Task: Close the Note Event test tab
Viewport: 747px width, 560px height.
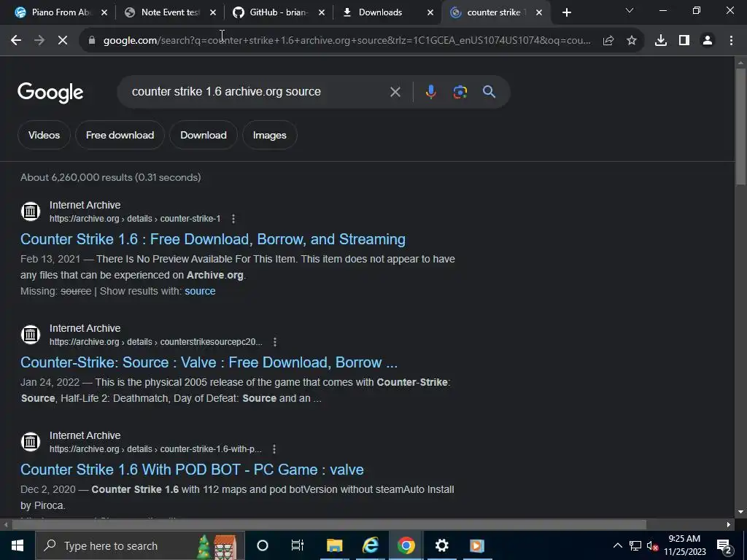Action: [213, 12]
